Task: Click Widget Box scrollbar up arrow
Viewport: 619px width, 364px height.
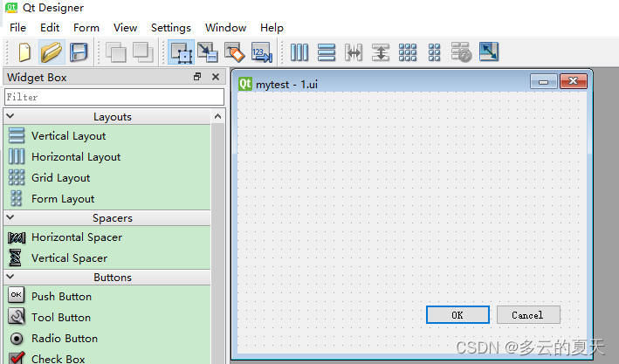Action: coord(217,116)
